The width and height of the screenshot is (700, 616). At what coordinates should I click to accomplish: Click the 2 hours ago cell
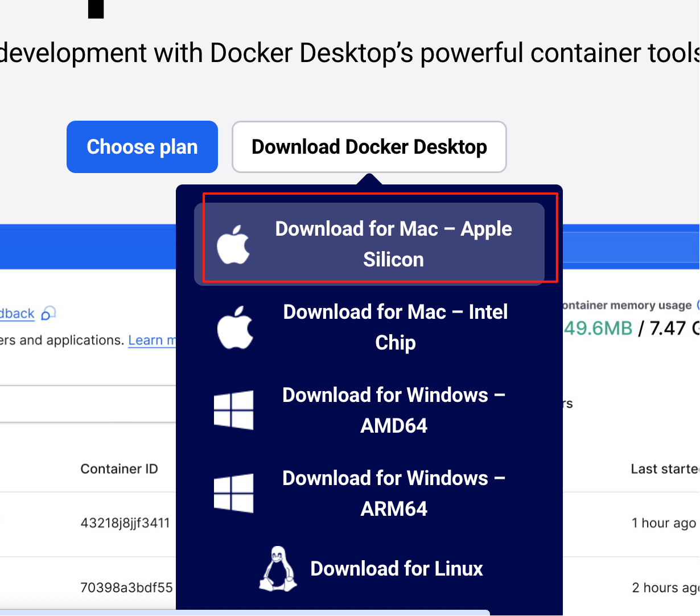click(666, 587)
